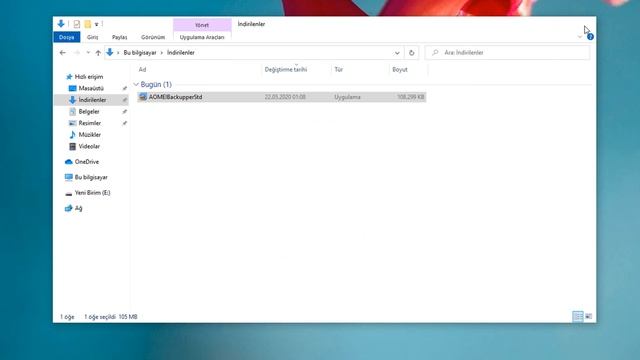
Task: Open Belgeler in the sidebar
Action: pyautogui.click(x=89, y=111)
